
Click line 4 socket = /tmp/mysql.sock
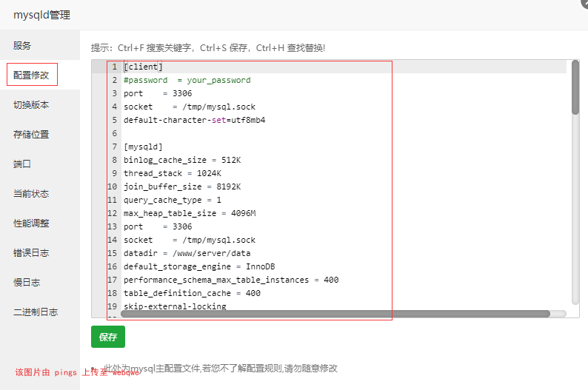[x=190, y=107]
